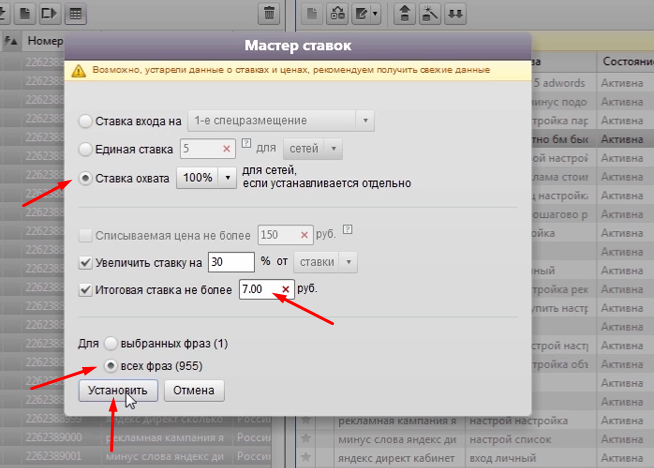Image resolution: width=654 pixels, height=468 pixels.
Task: Select the Единая ставка radio option
Action: tap(86, 149)
